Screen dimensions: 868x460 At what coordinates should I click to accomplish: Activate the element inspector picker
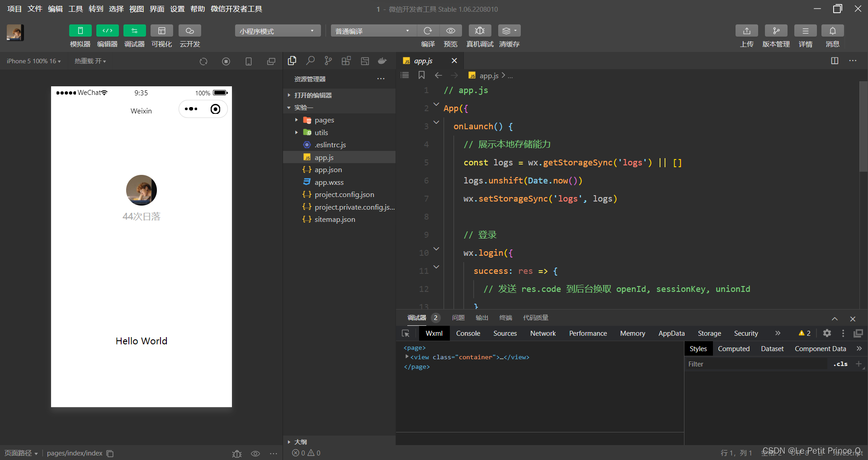click(406, 333)
